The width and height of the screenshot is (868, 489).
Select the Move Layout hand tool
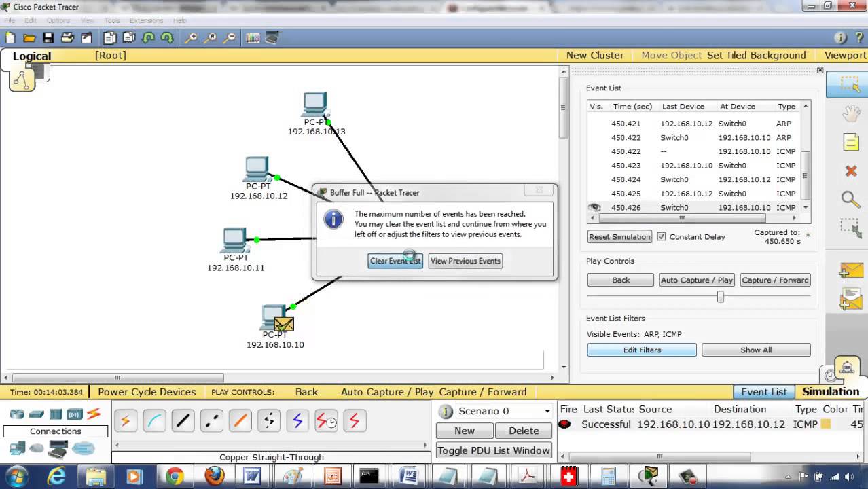click(851, 113)
